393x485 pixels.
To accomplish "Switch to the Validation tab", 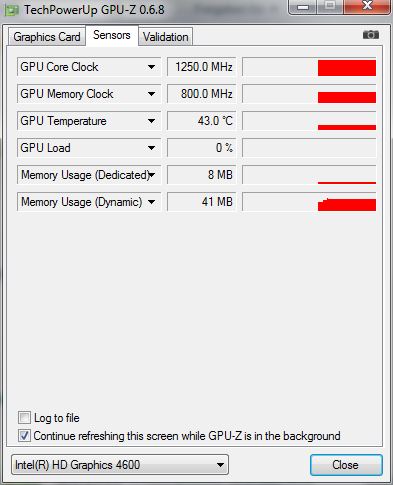I will coord(166,37).
